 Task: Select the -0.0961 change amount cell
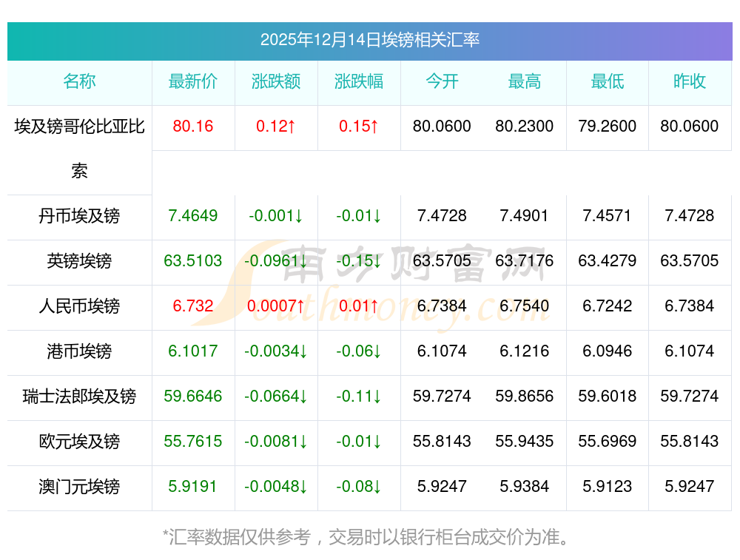point(276,261)
